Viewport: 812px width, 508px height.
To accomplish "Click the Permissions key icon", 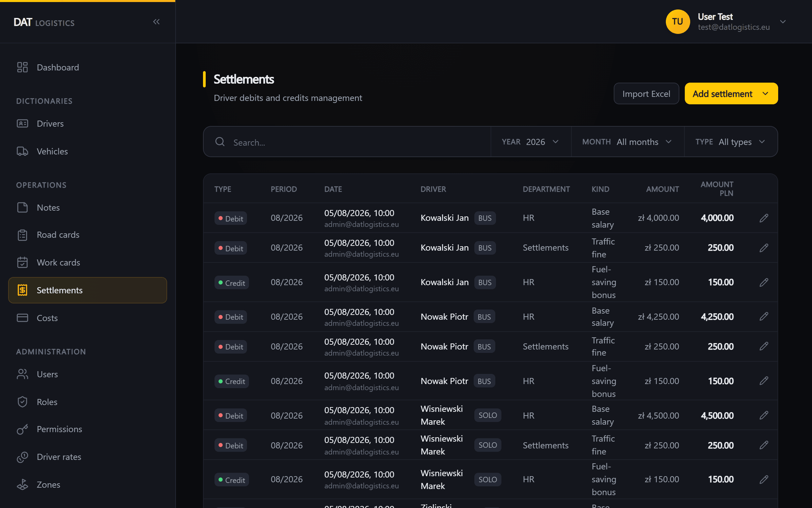I will (x=22, y=429).
